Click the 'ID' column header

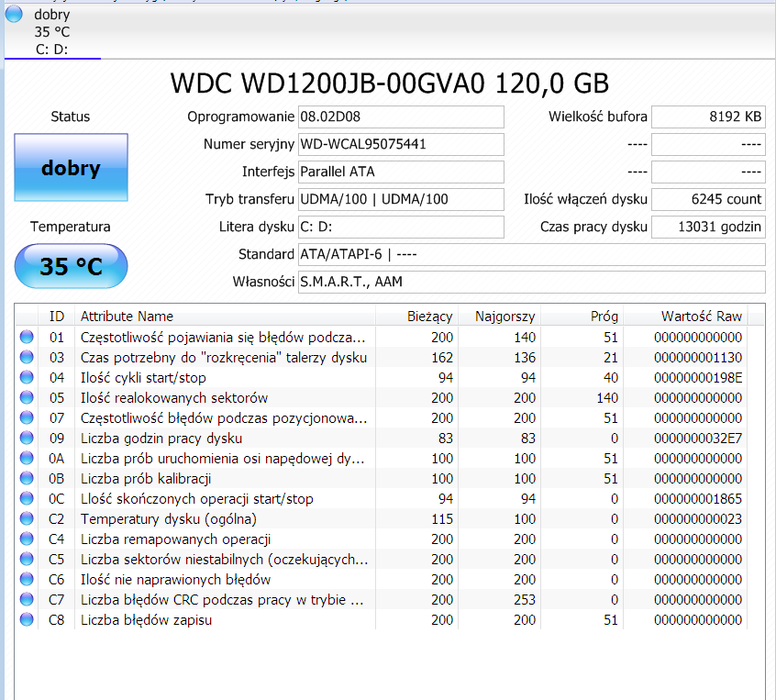[57, 316]
